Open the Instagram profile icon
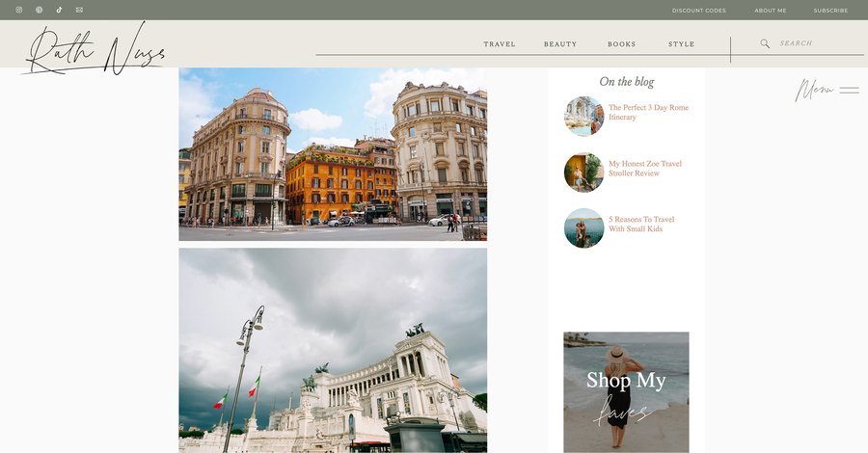 (19, 10)
